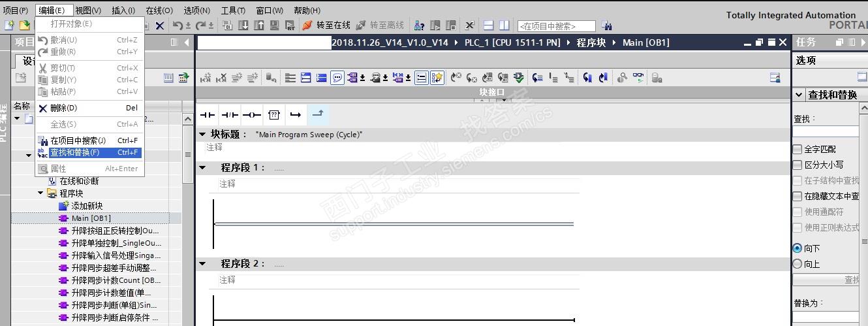Click the compile icon in toolbar
The height and width of the screenshot is (326, 868).
tap(228, 25)
